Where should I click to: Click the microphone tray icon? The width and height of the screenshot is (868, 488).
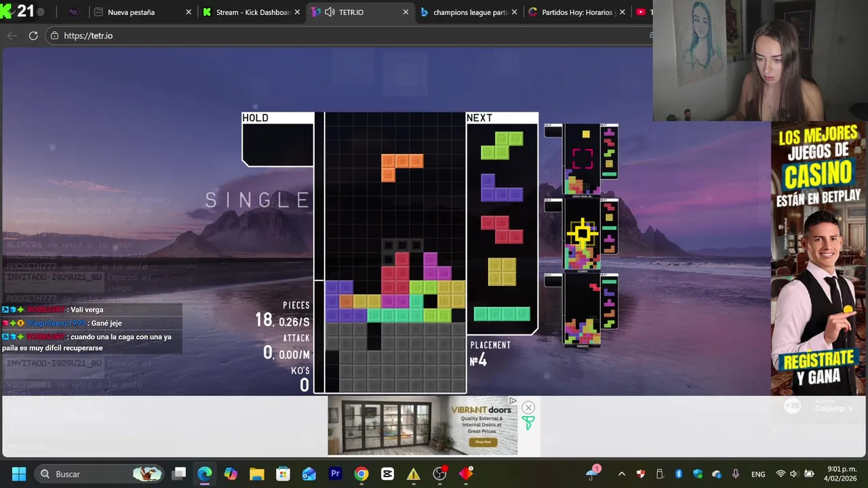(x=736, y=474)
